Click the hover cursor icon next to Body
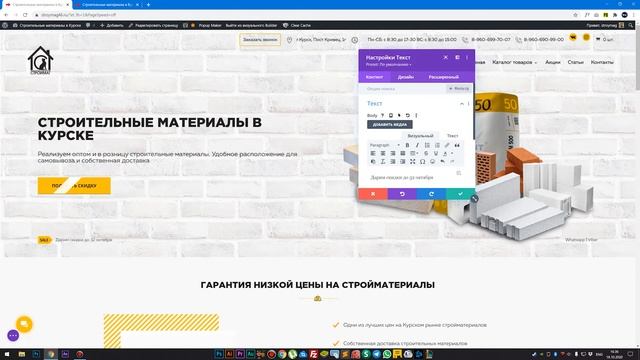 coord(399,116)
